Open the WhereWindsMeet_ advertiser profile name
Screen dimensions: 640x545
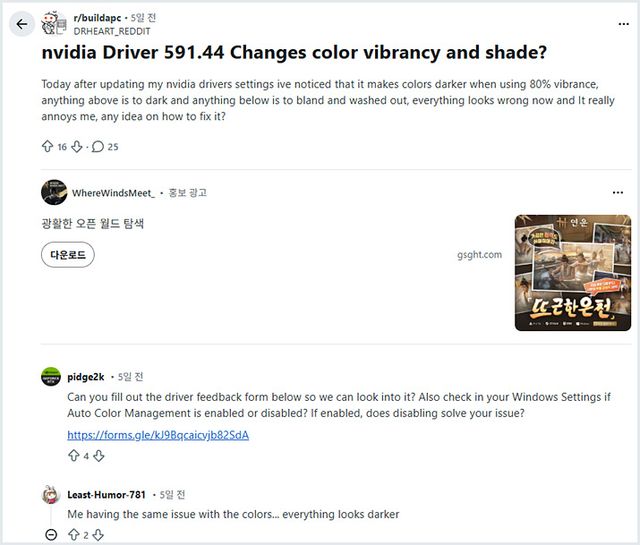[113, 193]
